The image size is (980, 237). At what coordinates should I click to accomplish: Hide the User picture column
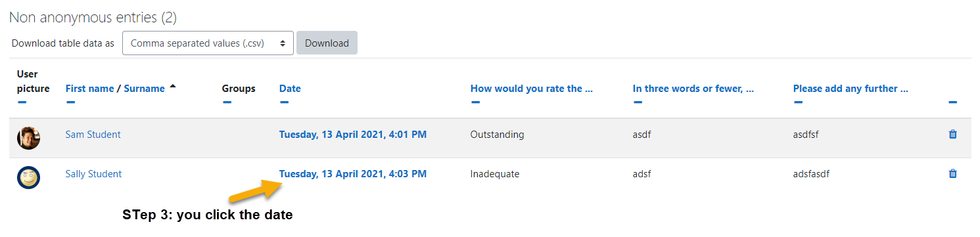coord(22,102)
